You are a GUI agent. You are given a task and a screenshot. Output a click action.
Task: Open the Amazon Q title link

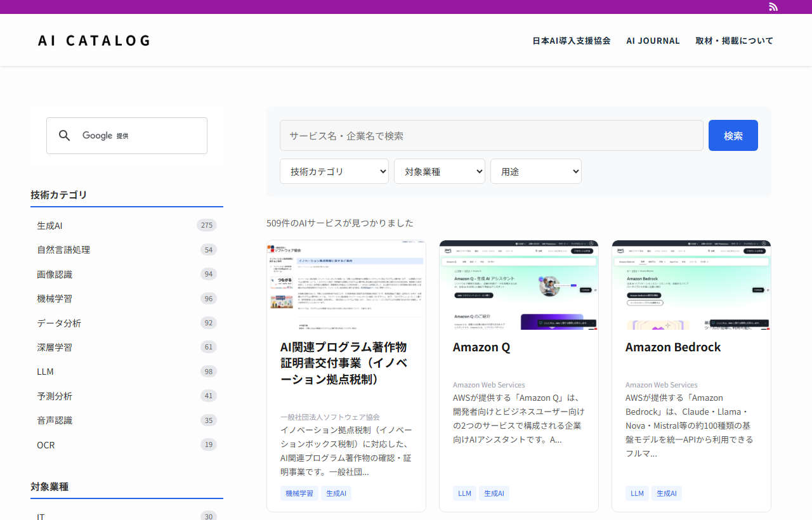pos(481,347)
